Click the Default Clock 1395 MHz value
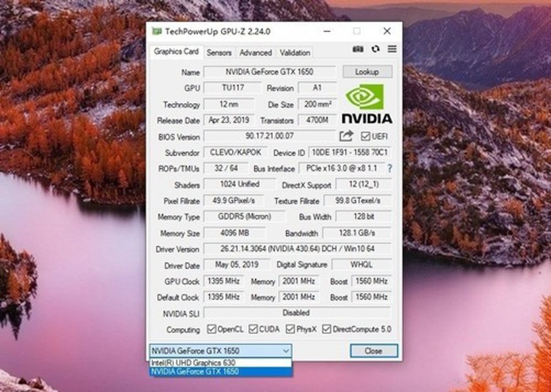The width and height of the screenshot is (551, 392). pos(223,297)
